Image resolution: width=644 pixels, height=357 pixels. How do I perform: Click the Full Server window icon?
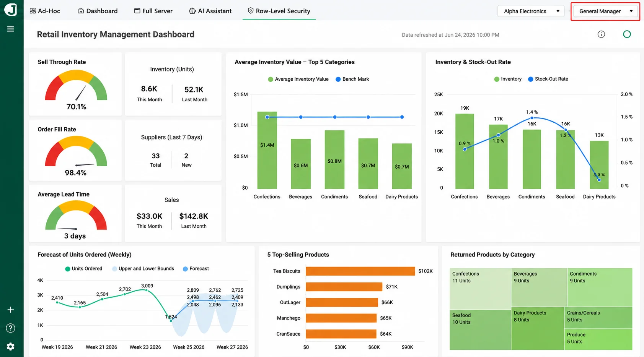click(137, 11)
